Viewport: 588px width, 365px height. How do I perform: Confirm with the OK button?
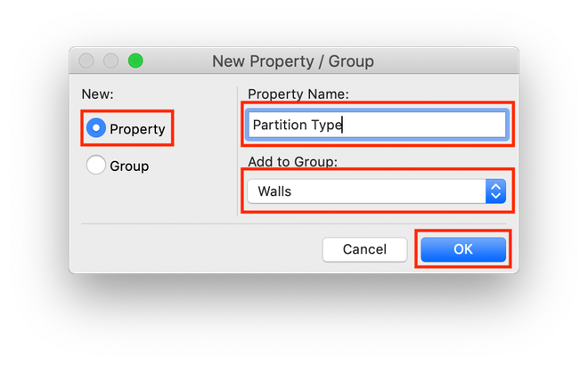(x=462, y=249)
